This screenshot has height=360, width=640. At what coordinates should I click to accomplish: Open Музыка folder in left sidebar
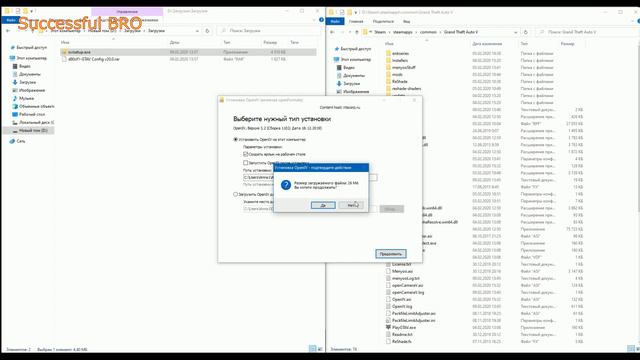(x=26, y=98)
